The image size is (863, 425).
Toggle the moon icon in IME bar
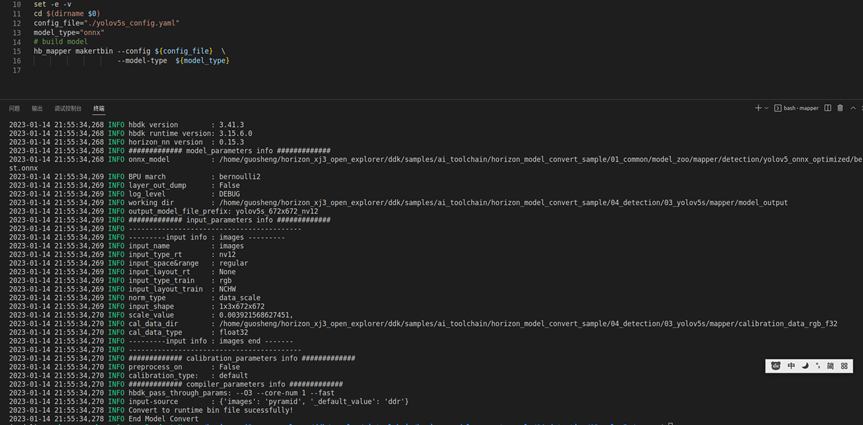tap(804, 366)
